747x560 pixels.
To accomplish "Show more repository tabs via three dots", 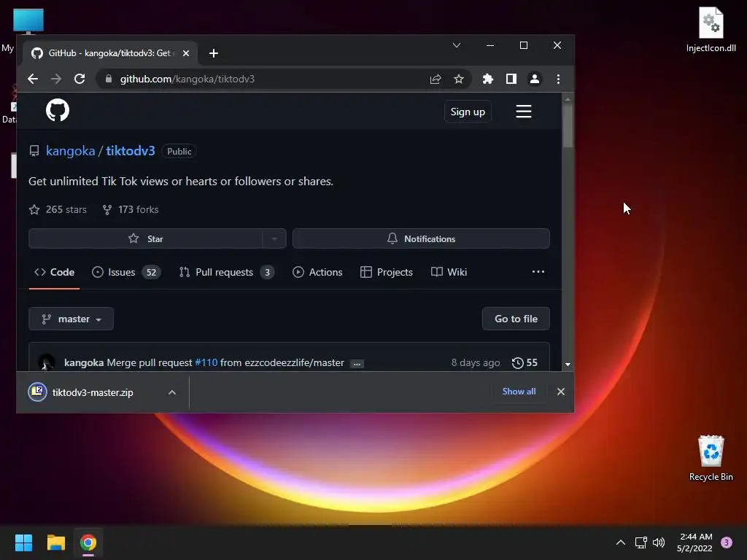I will [x=538, y=272].
